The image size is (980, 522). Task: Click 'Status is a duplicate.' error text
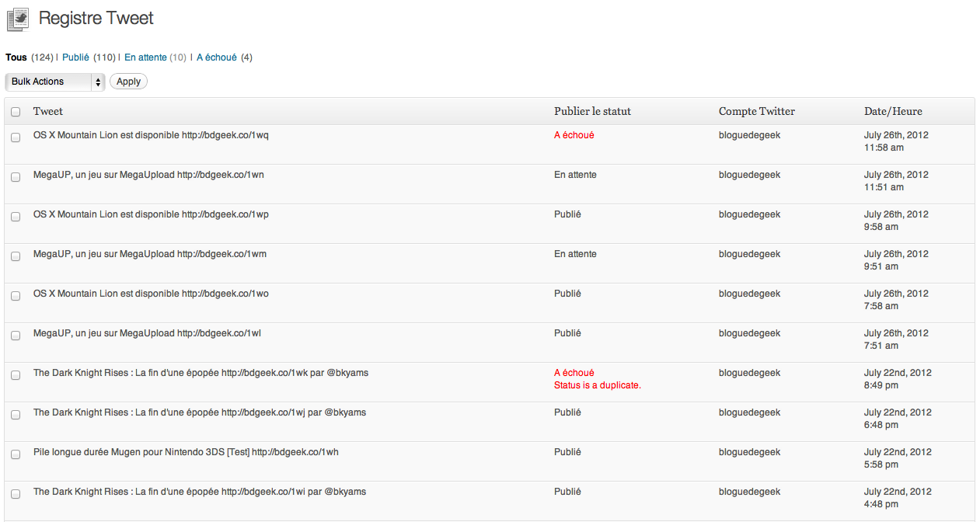pos(598,385)
